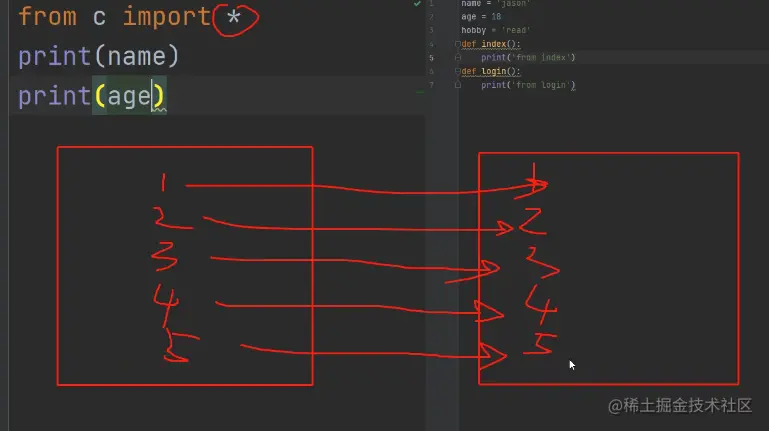This screenshot has width=769, height=431.
Task: Click the print('from login') statement
Action: click(528, 85)
